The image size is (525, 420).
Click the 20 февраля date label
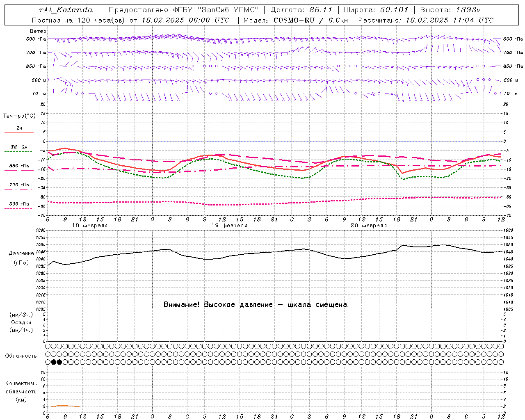tap(369, 226)
